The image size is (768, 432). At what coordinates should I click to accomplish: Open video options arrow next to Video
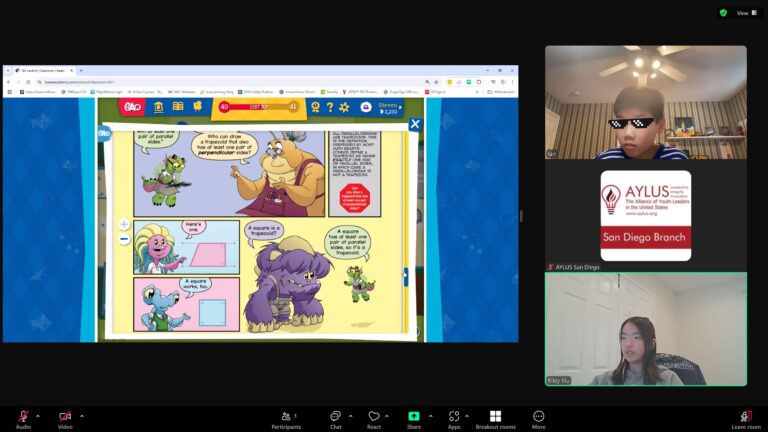pyautogui.click(x=81, y=416)
